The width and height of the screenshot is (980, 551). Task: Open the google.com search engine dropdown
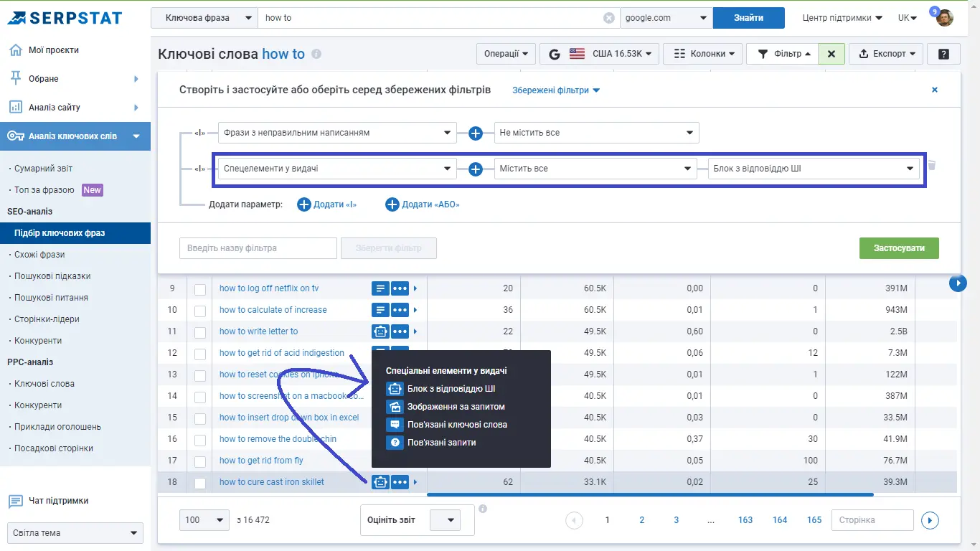click(666, 18)
